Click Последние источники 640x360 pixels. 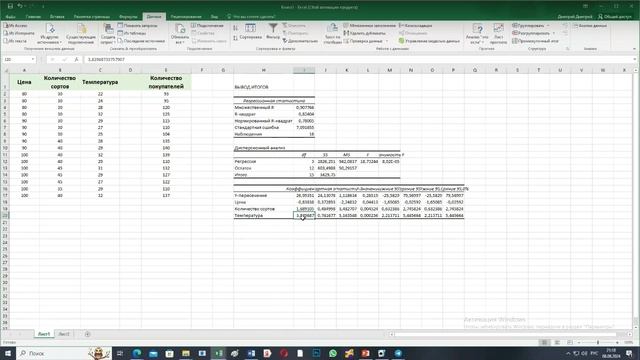click(x=141, y=41)
